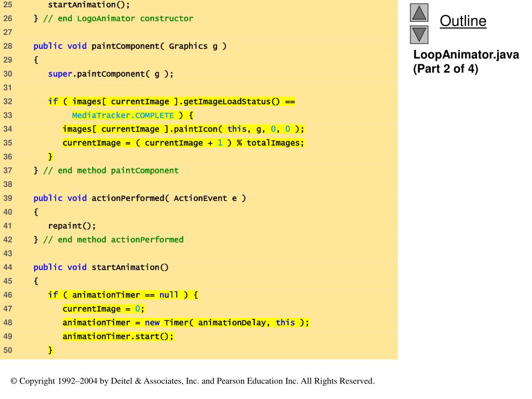Click code line 25 'startAnimation();'
532x399 pixels.
coord(89,5)
